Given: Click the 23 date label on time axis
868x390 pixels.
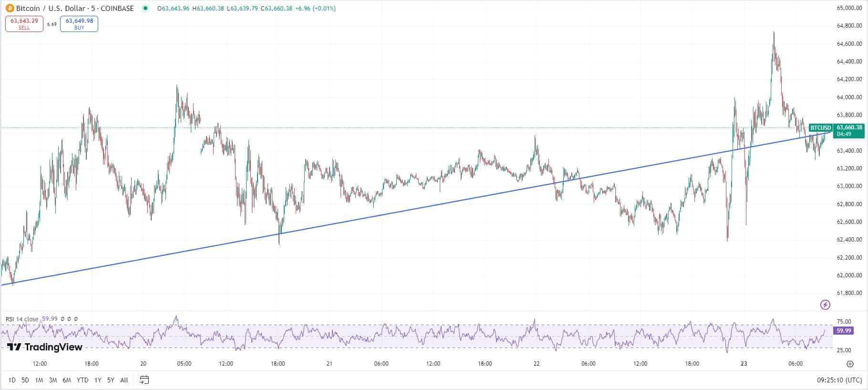Looking at the screenshot, I should point(744,364).
